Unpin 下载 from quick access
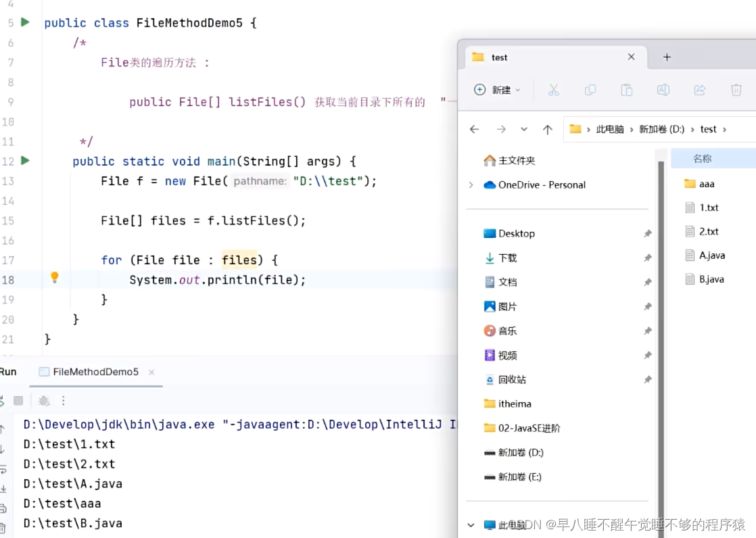The height and width of the screenshot is (538, 756). click(647, 258)
